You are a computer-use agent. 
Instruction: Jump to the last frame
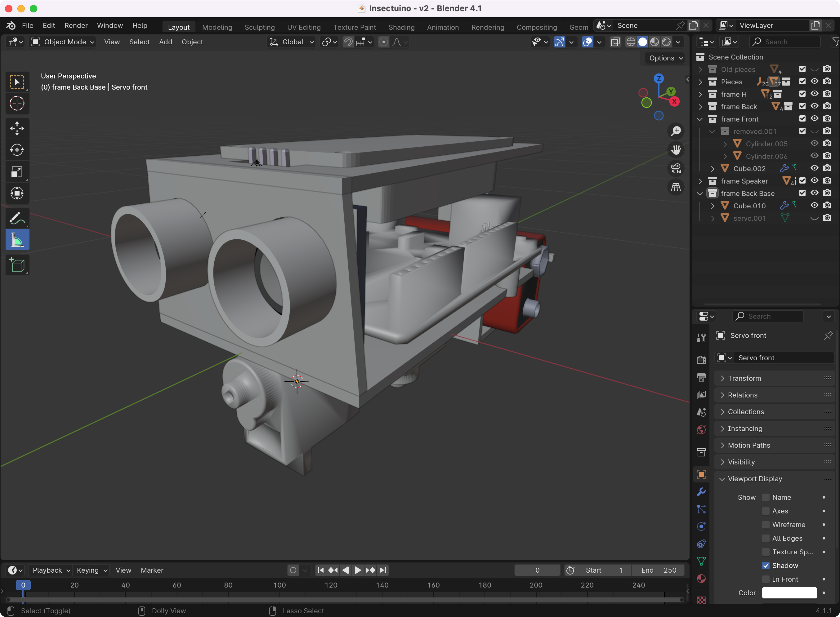click(x=383, y=570)
